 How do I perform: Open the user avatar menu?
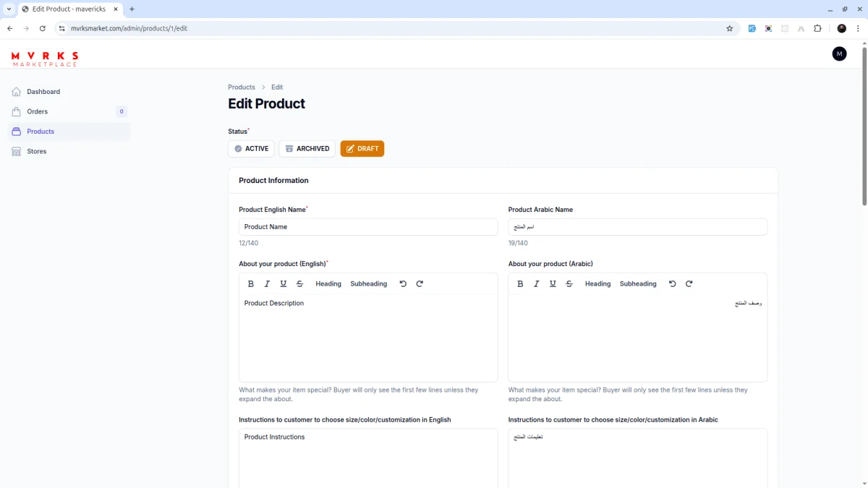[x=839, y=53]
